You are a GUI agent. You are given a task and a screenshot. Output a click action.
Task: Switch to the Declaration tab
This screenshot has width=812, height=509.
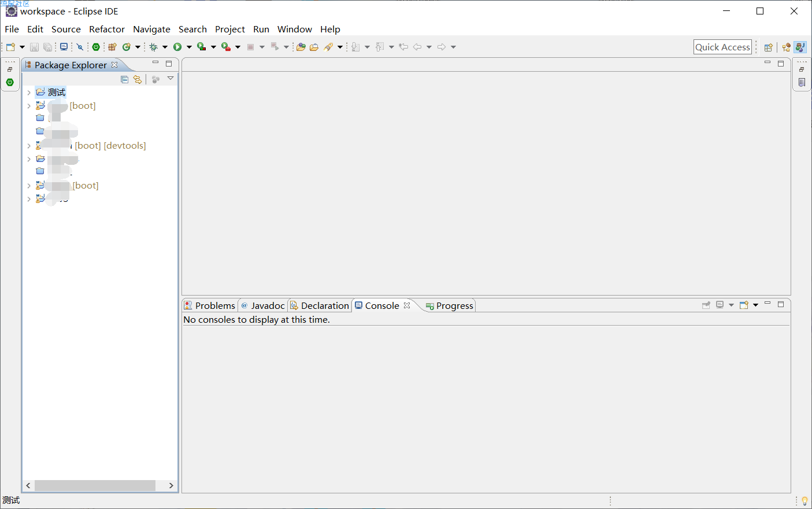click(320, 305)
